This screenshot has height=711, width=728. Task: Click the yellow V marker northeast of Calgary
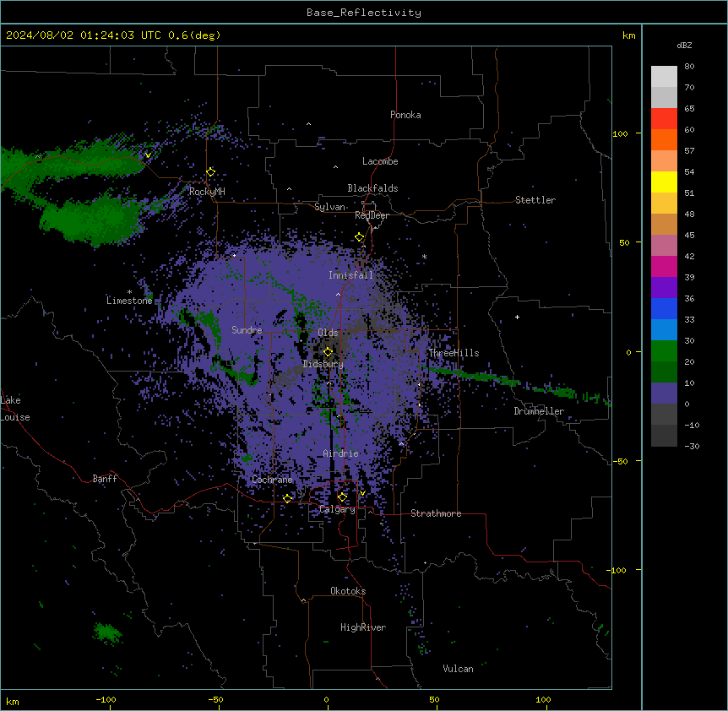point(362,493)
